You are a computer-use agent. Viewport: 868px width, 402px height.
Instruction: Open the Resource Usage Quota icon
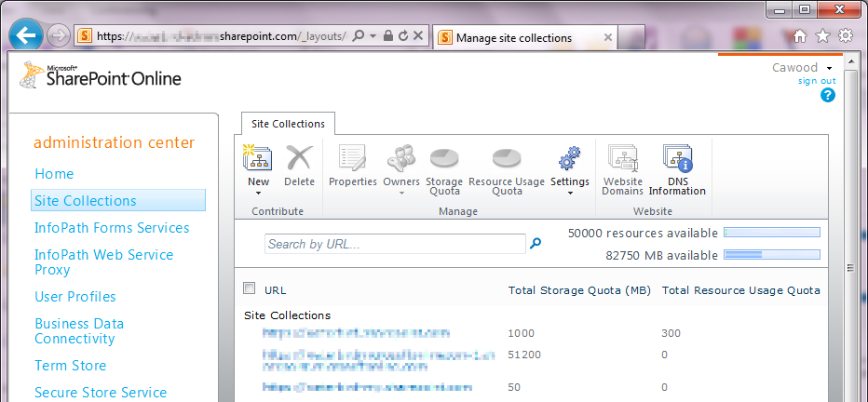[x=507, y=159]
